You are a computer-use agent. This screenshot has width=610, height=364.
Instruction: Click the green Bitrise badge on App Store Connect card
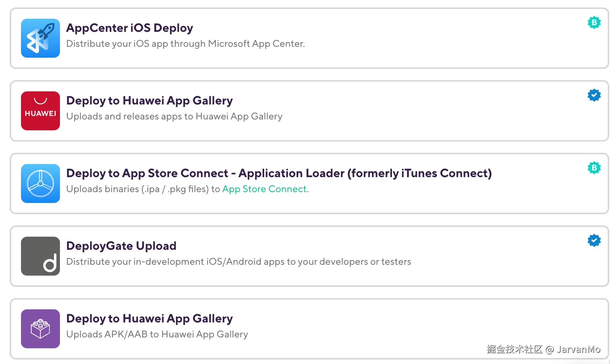[594, 168]
